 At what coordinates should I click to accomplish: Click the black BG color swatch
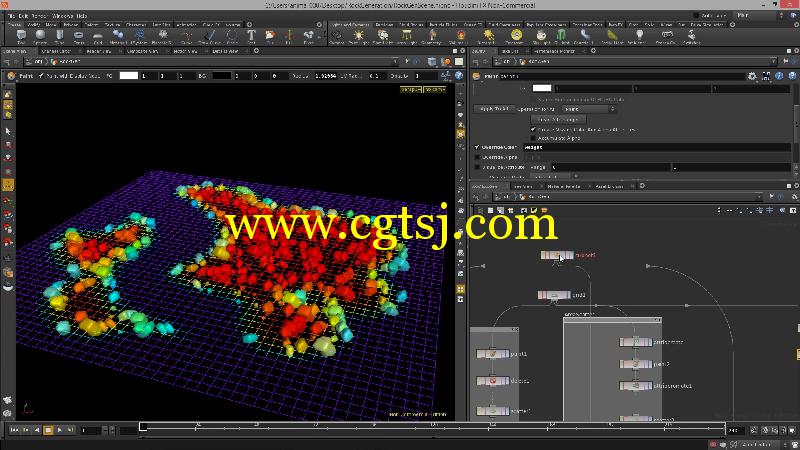pos(221,76)
